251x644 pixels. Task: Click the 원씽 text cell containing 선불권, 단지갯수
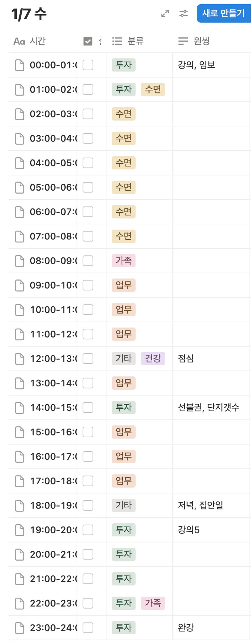209,408
